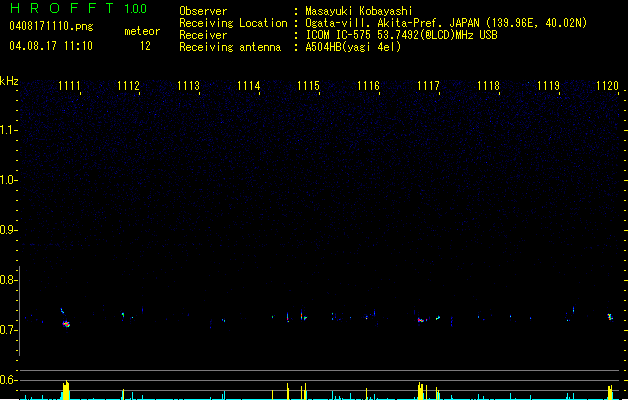Screen dimensions: 629x400
Task: Click time marker 1115
Action: 308,86
